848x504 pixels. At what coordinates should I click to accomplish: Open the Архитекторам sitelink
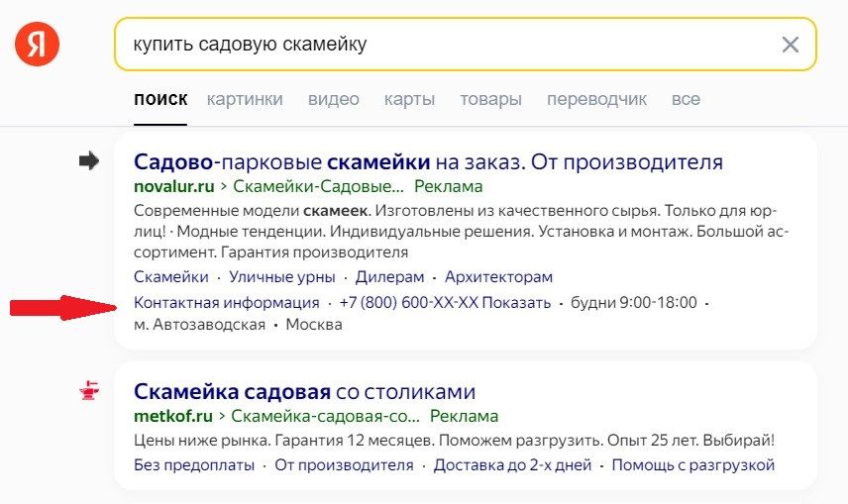tap(498, 277)
